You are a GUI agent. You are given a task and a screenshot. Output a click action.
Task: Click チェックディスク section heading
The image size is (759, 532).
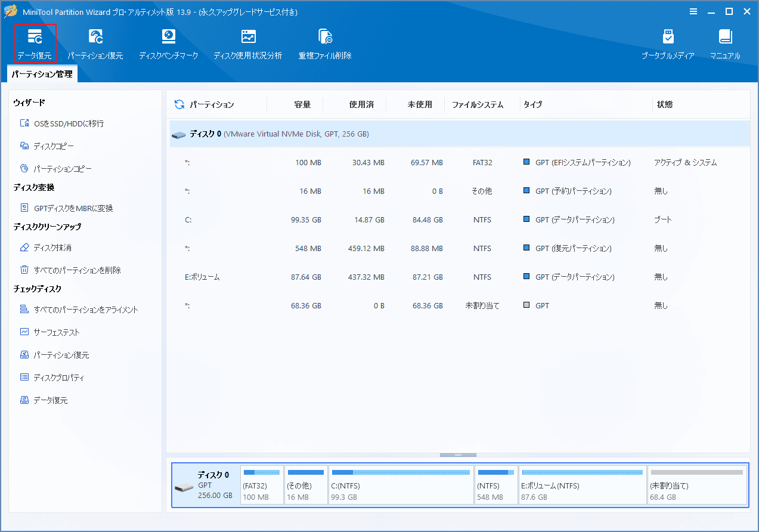pos(38,289)
